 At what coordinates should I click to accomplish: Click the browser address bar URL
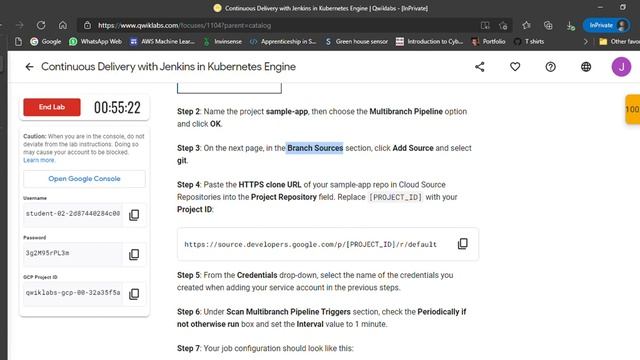184,25
